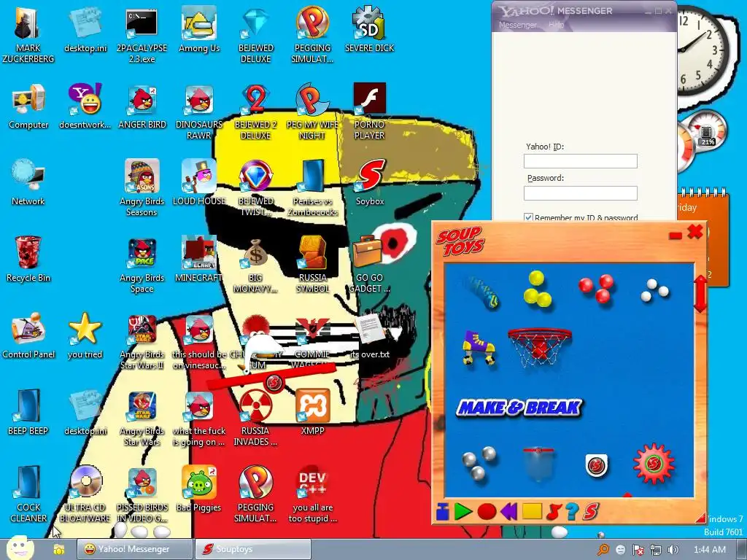Switch to Souptoys taskbar button
Image resolution: width=747 pixels, height=560 pixels.
253,549
